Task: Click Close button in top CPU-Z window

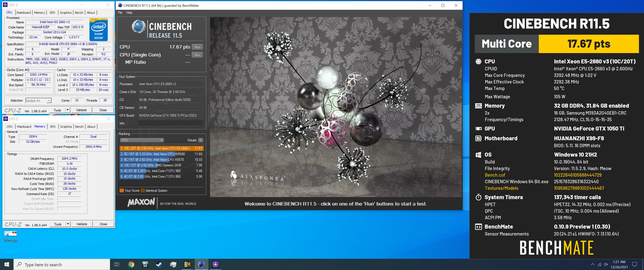Action: tap(103, 110)
